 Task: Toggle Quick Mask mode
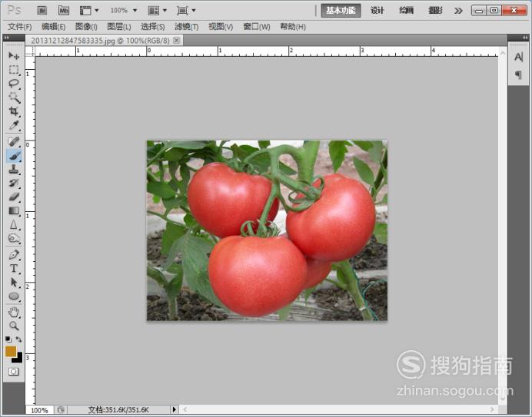[x=14, y=372]
